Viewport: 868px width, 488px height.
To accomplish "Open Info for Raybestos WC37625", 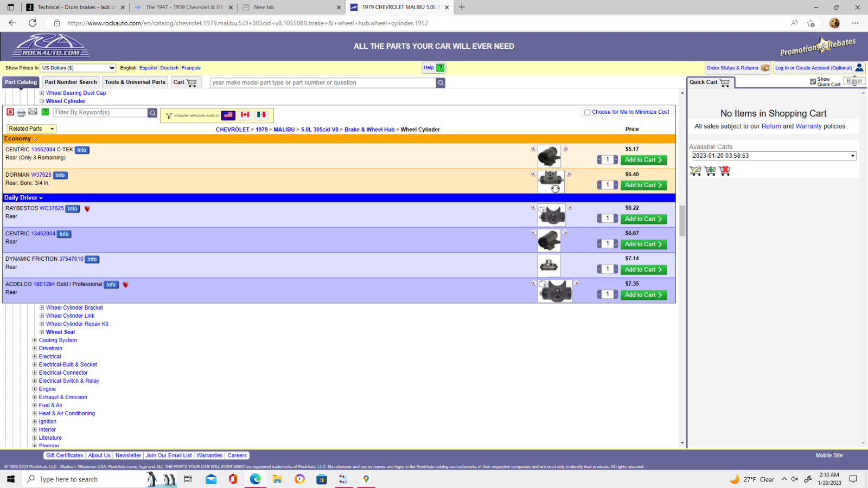I will (x=73, y=209).
